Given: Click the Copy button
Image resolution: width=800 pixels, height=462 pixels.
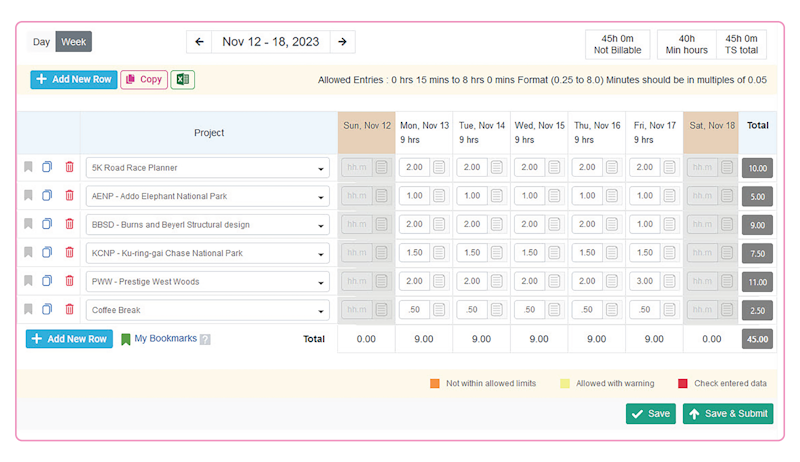Looking at the screenshot, I should [144, 80].
